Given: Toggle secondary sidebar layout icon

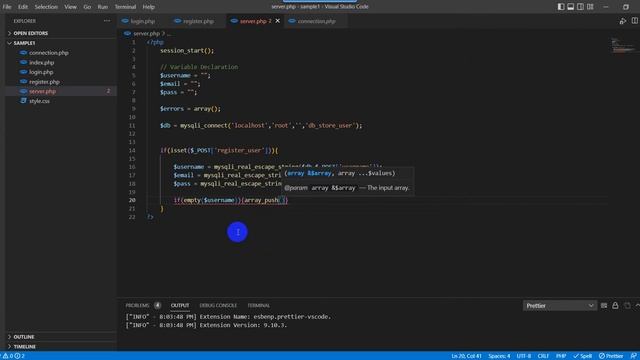Looking at the screenshot, I should point(580,7).
